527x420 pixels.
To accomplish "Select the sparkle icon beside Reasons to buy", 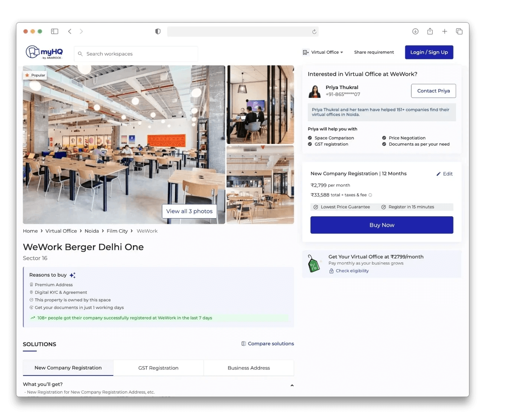I will point(72,275).
